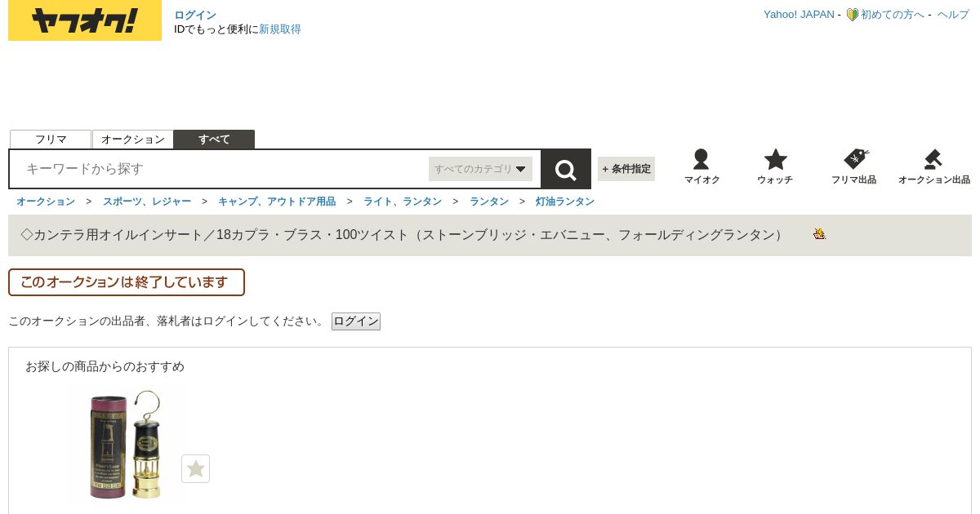Open the すべてのカテゴリ dropdown
980x514 pixels.
480,169
